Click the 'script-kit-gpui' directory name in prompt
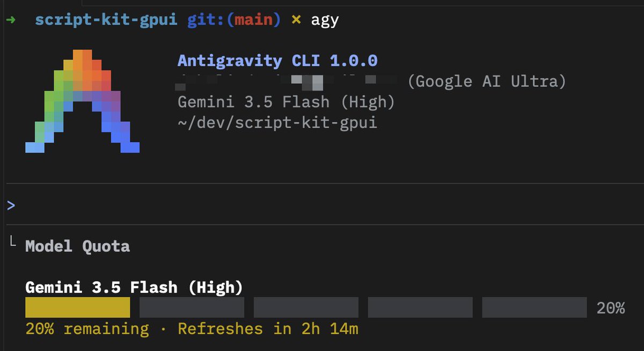The width and height of the screenshot is (644, 351). pos(106,20)
